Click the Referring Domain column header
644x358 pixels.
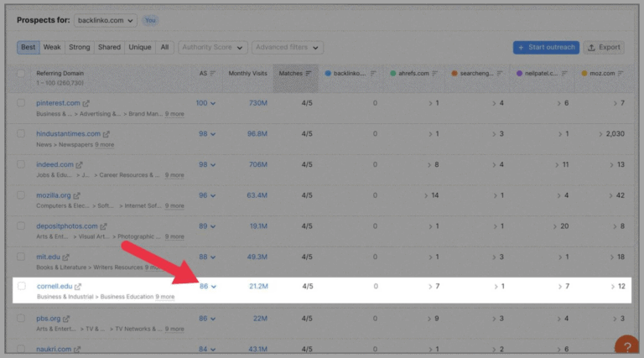click(60, 74)
